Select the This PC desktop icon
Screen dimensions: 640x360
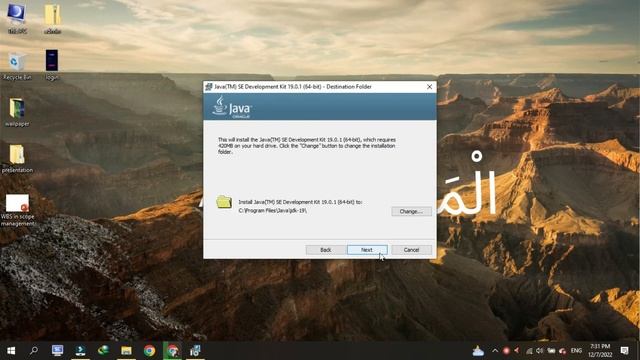(x=17, y=18)
